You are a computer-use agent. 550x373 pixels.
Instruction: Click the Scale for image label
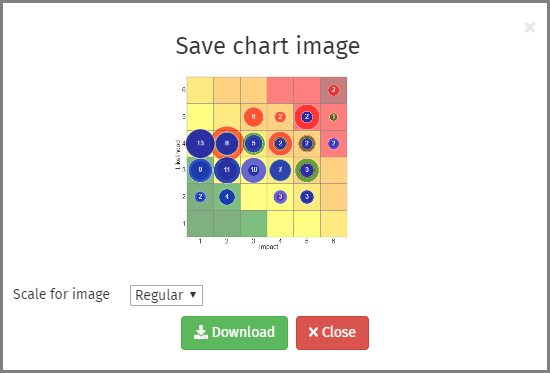tap(61, 294)
